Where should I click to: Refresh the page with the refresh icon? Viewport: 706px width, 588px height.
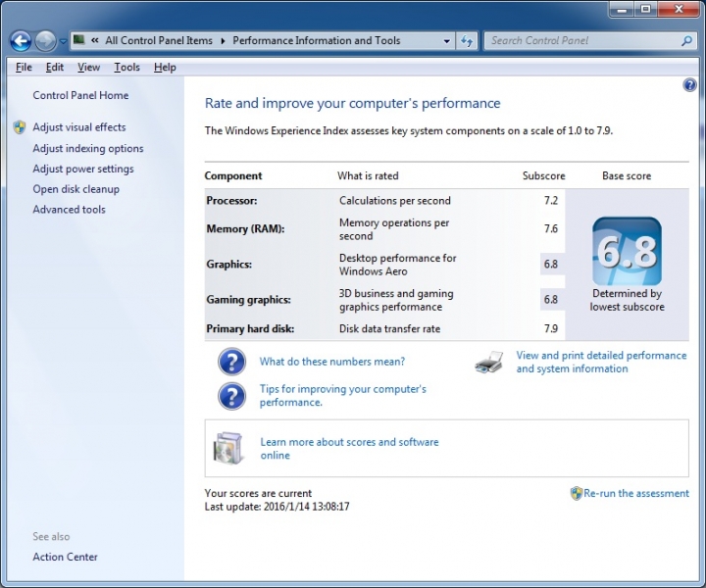(x=467, y=41)
